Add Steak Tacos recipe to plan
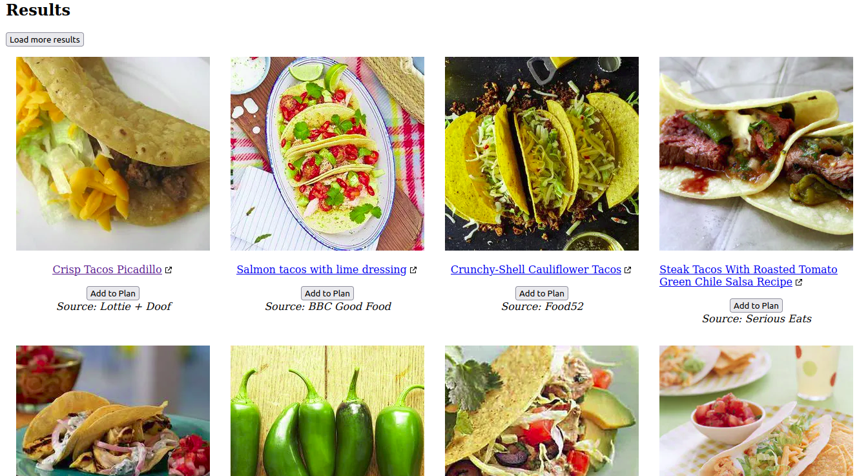The image size is (868, 476). [x=756, y=305]
